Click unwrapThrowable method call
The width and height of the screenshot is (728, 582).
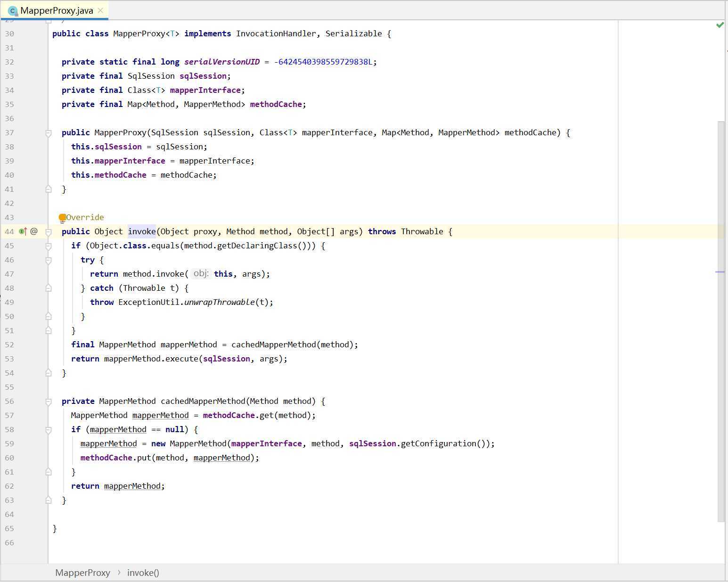[220, 302]
